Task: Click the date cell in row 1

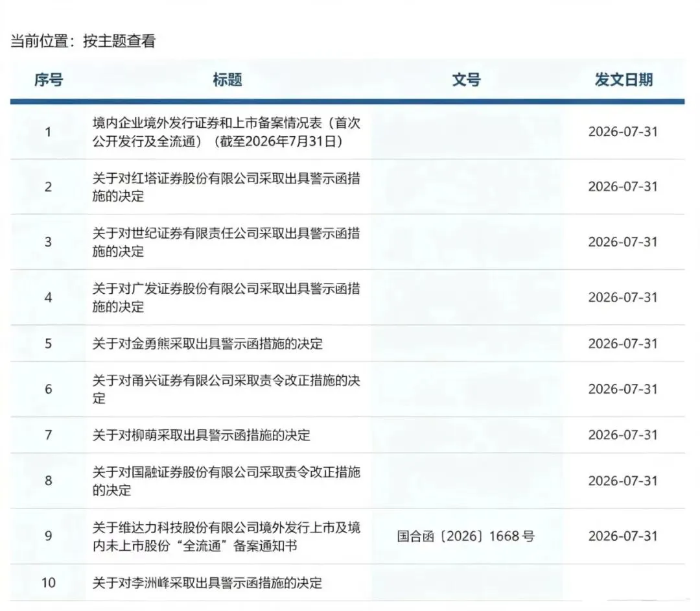Action: point(624,132)
